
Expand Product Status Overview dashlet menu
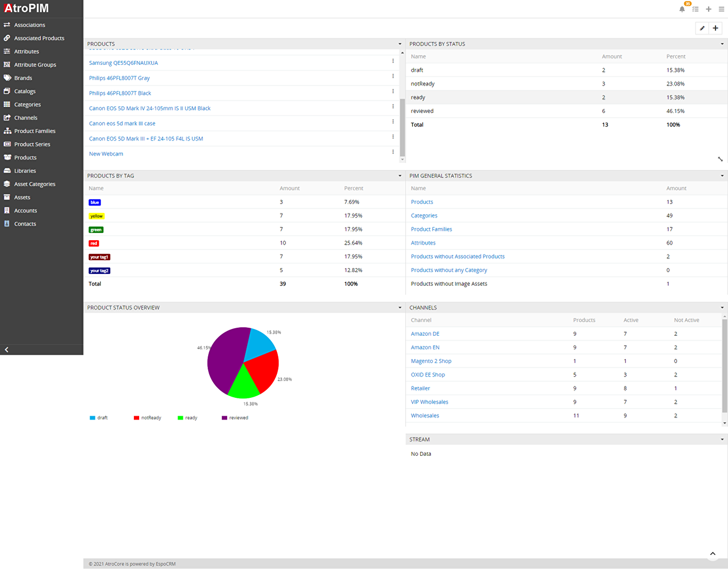click(400, 308)
